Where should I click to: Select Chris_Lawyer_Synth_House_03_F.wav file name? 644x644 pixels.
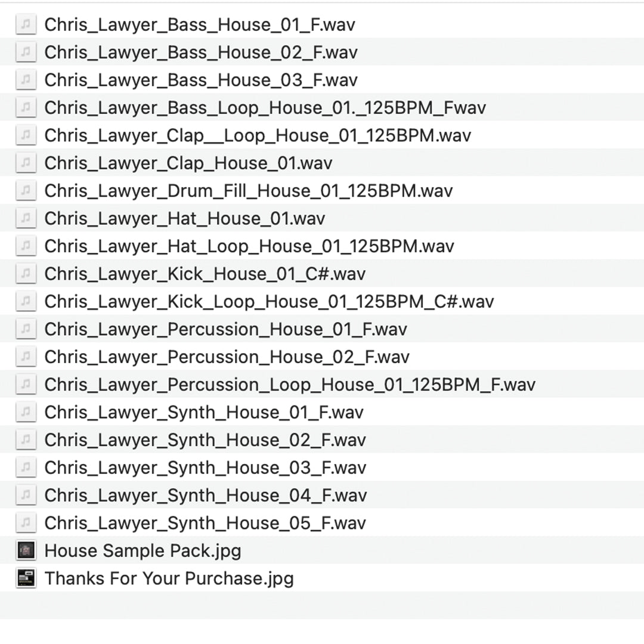[205, 467]
